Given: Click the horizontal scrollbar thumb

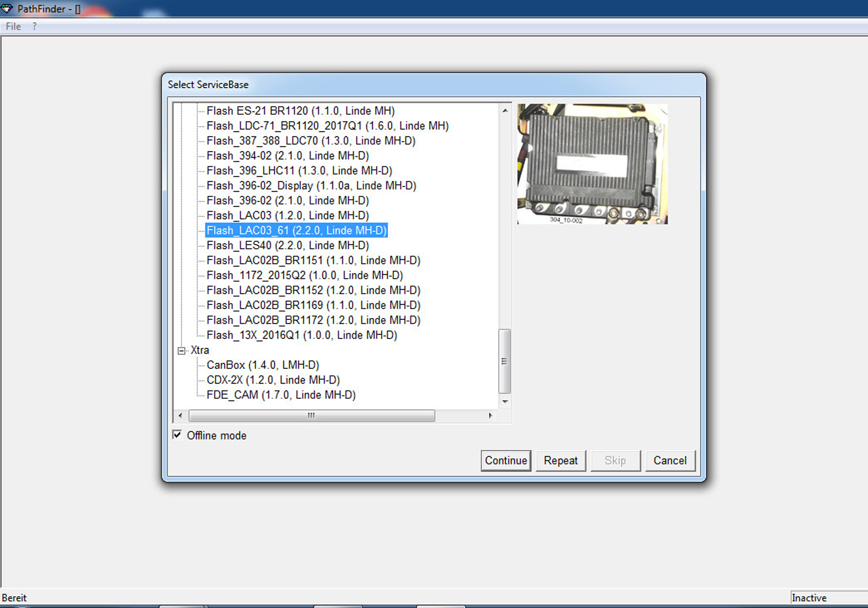Looking at the screenshot, I should tap(312, 415).
